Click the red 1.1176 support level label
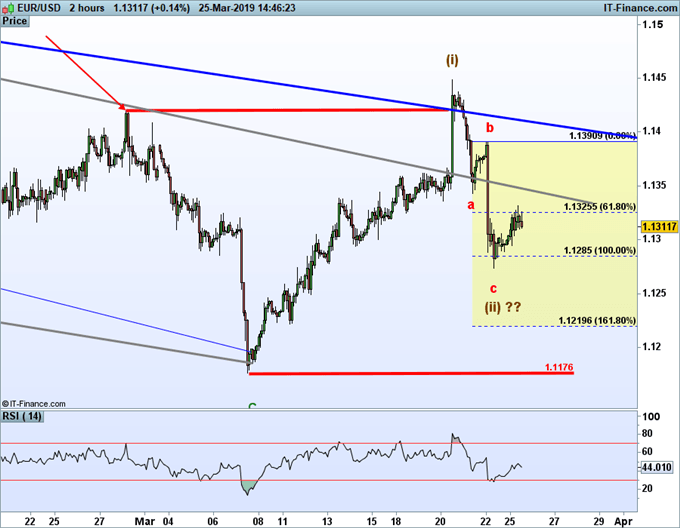Image resolution: width=680 pixels, height=528 pixels. 559,367
